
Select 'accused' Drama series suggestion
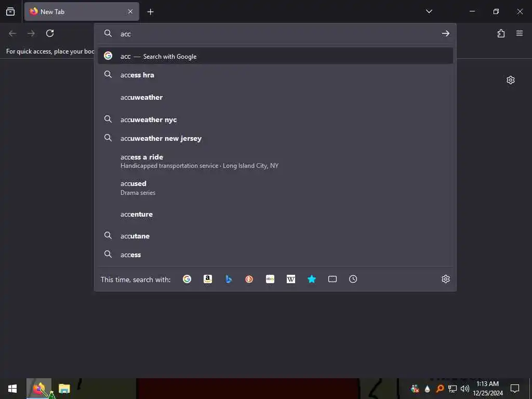coord(275,188)
